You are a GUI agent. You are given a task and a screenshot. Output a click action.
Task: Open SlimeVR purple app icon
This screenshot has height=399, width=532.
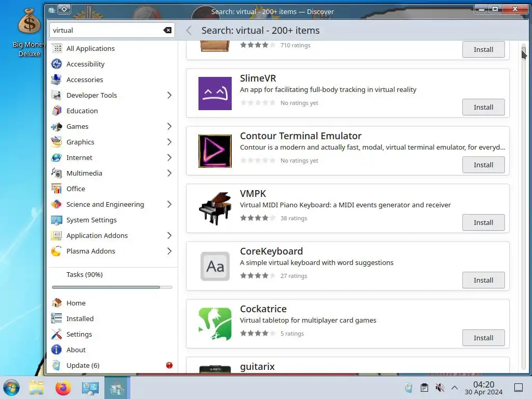coord(215,94)
